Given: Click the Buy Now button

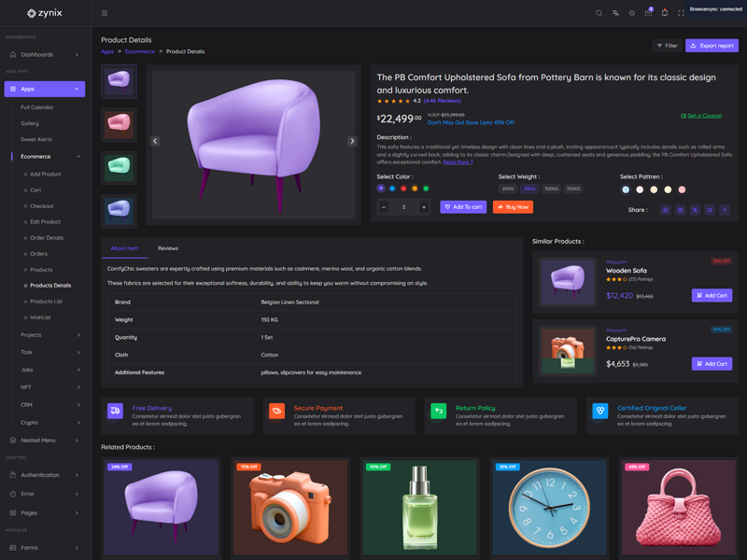Looking at the screenshot, I should pos(513,207).
